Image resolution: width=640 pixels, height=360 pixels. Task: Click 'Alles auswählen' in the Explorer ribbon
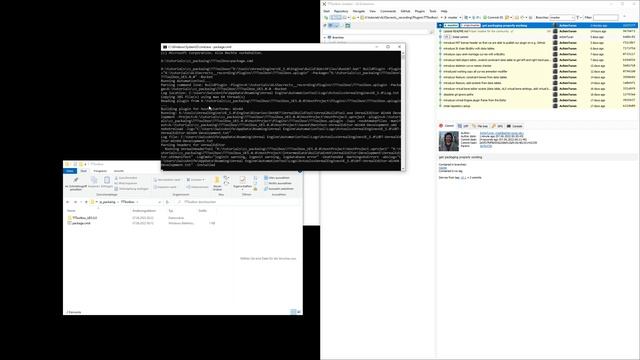click(277, 178)
